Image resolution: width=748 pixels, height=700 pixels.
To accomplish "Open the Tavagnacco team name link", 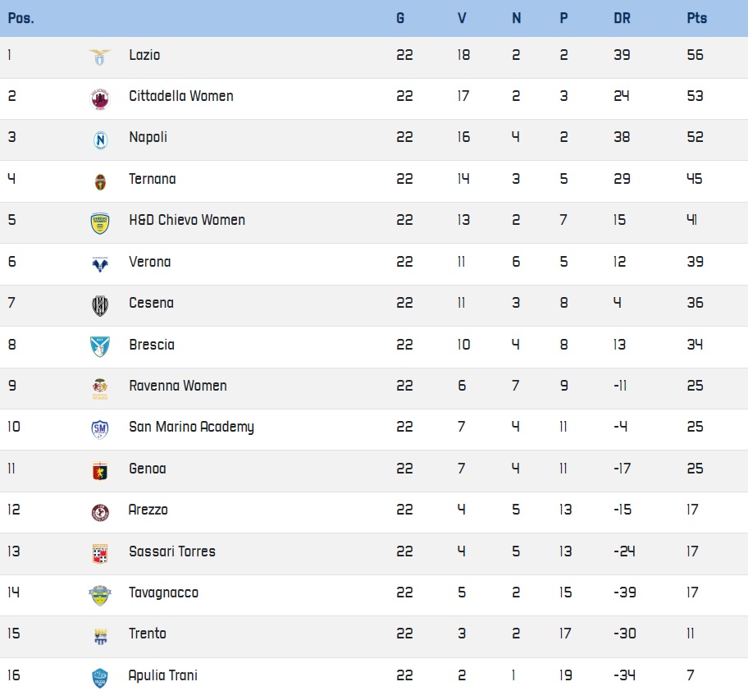I will point(164,592).
